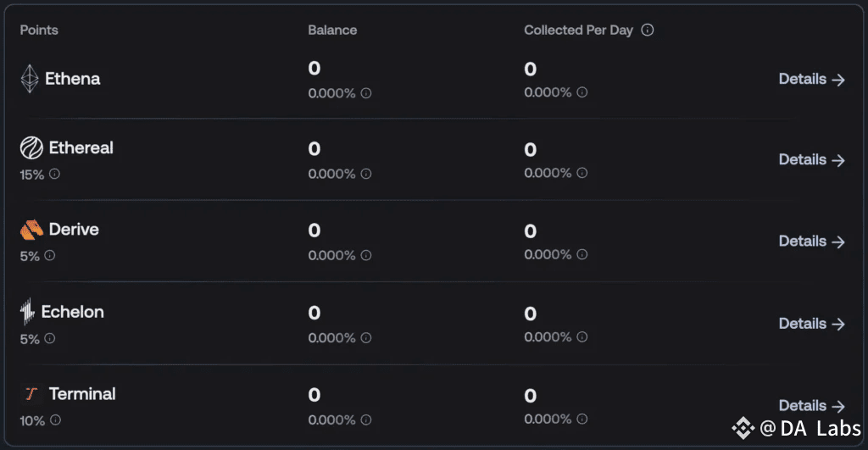View Details of Echelon points
Viewport: 868px width, 450px height.
point(811,324)
